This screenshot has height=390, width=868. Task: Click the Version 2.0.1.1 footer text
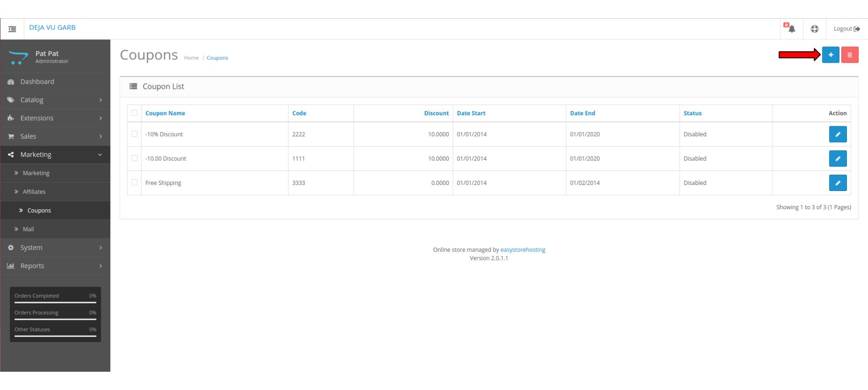click(x=489, y=258)
